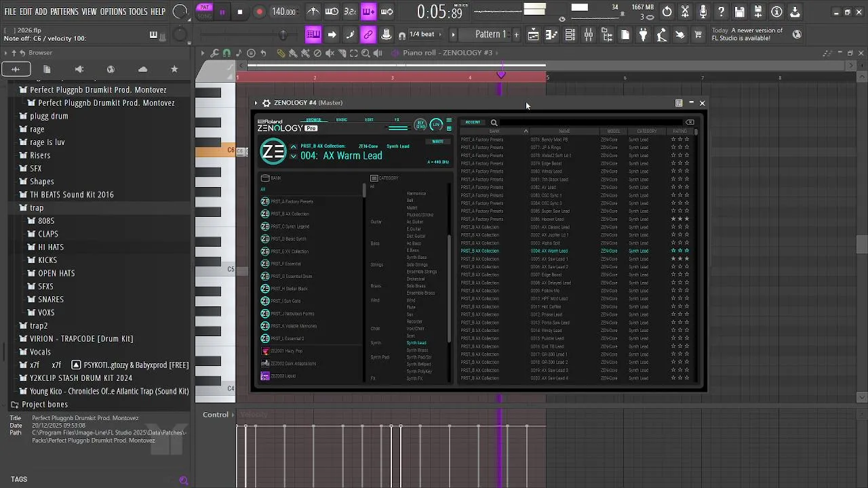Open the undo history icon

(667, 12)
